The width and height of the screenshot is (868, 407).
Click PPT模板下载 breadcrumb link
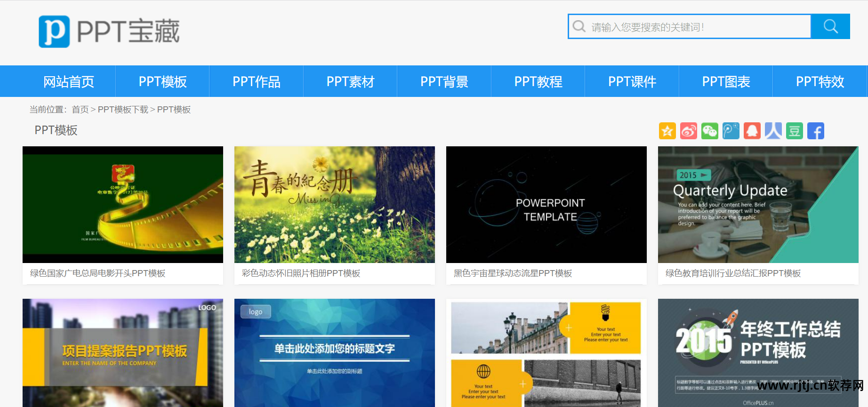pos(123,110)
